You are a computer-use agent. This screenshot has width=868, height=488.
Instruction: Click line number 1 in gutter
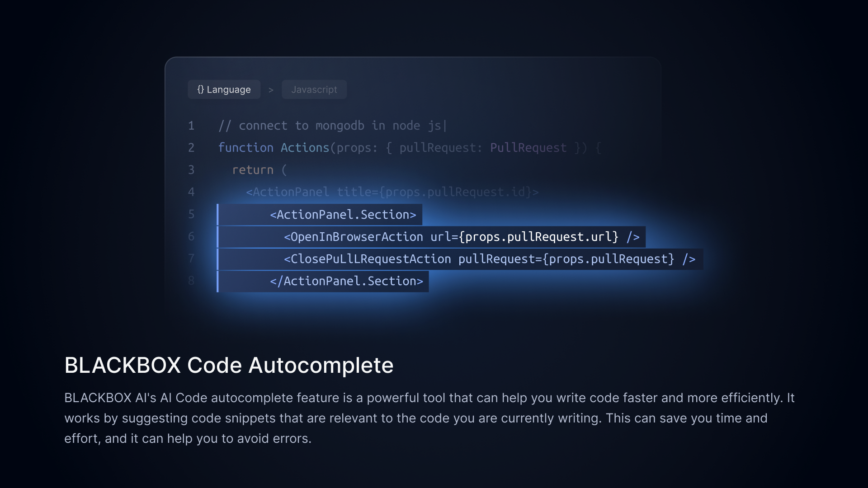(191, 126)
